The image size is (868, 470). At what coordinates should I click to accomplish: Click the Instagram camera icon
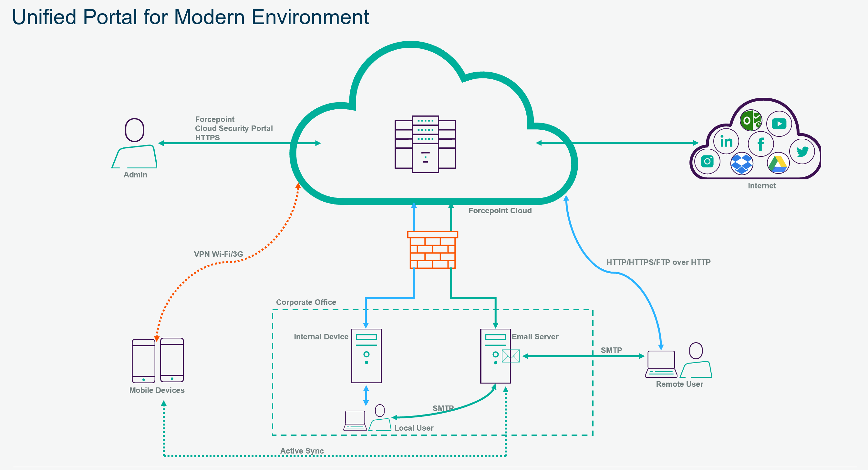(x=707, y=161)
